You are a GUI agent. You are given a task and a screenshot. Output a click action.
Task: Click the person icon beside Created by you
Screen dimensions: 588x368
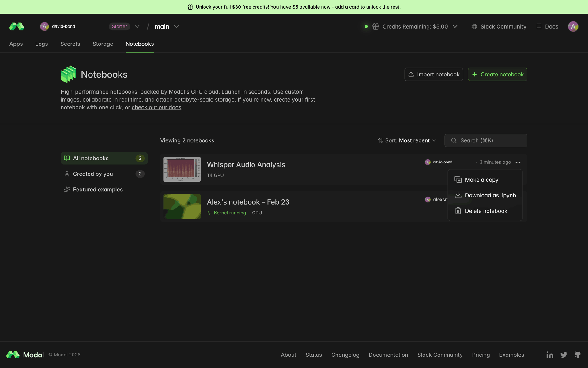(x=67, y=174)
